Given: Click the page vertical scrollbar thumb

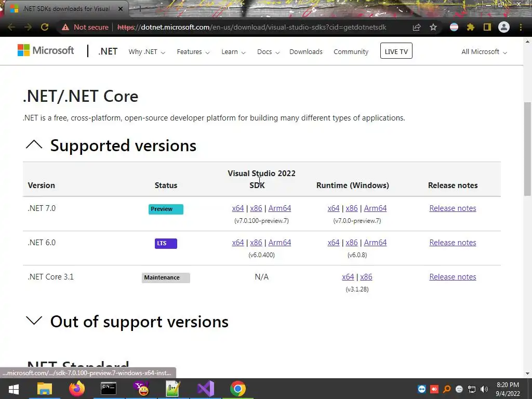Looking at the screenshot, I should [x=527, y=149].
